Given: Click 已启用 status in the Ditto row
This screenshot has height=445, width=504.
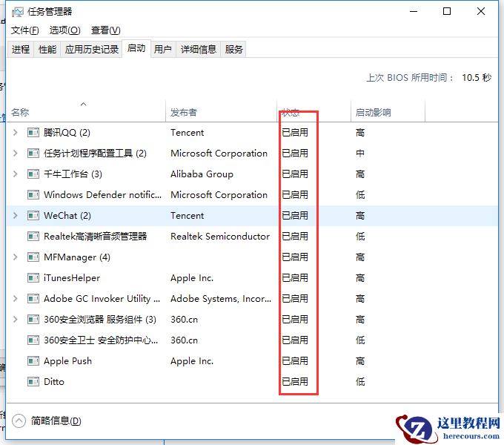Looking at the screenshot, I should point(295,382).
